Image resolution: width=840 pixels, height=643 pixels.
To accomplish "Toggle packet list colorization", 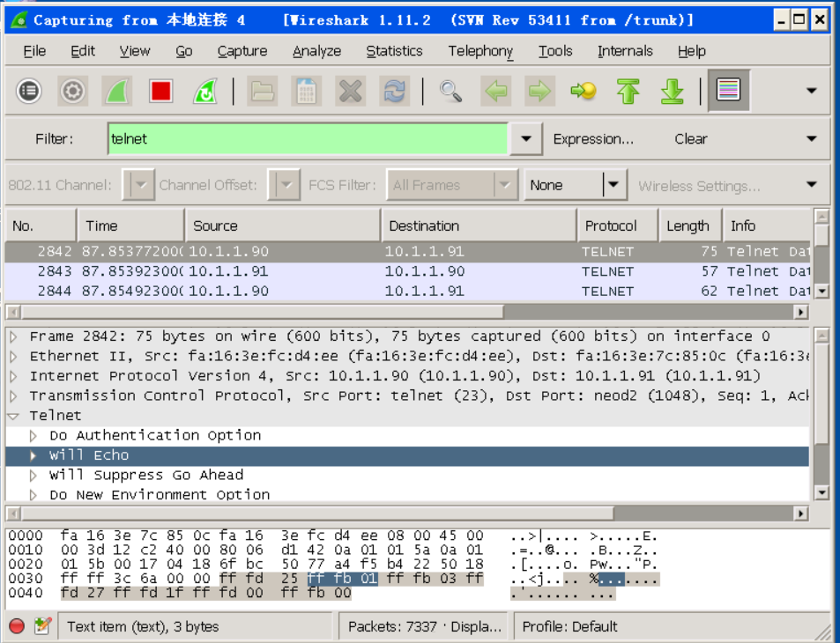I will coord(729,90).
